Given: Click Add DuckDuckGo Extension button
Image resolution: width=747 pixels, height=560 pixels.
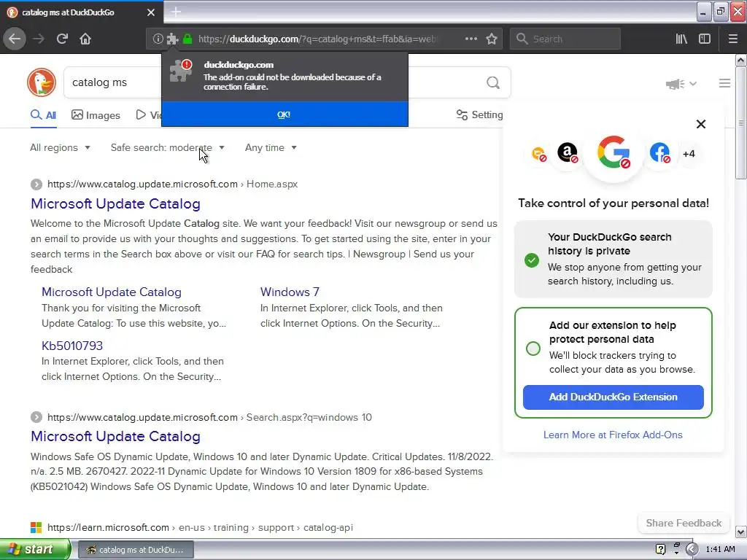Looking at the screenshot, I should click(x=613, y=397).
